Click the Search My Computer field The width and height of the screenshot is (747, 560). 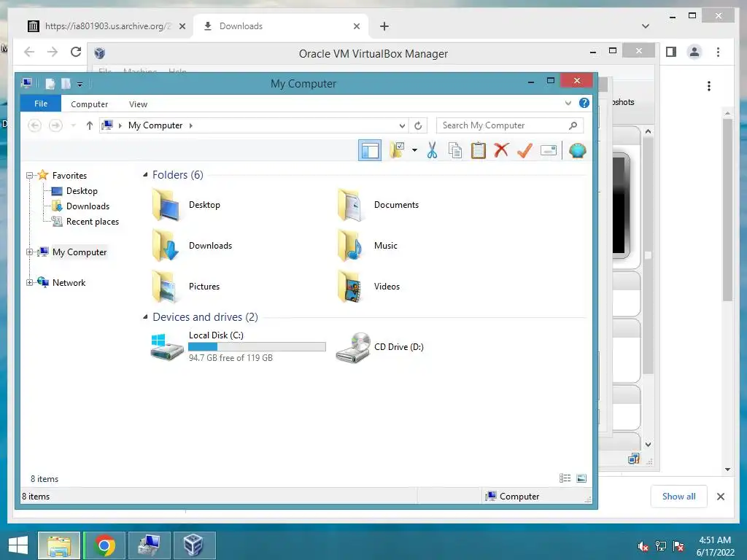coord(510,125)
